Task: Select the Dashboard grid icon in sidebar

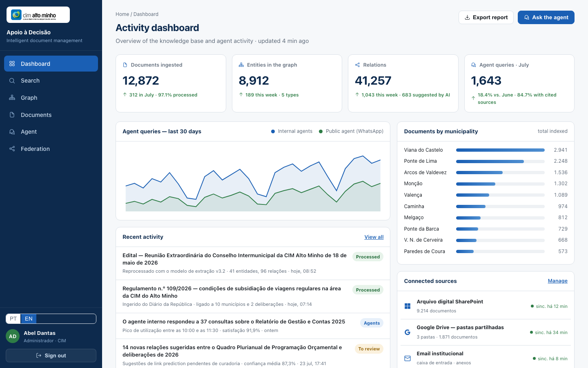Action: click(x=12, y=64)
